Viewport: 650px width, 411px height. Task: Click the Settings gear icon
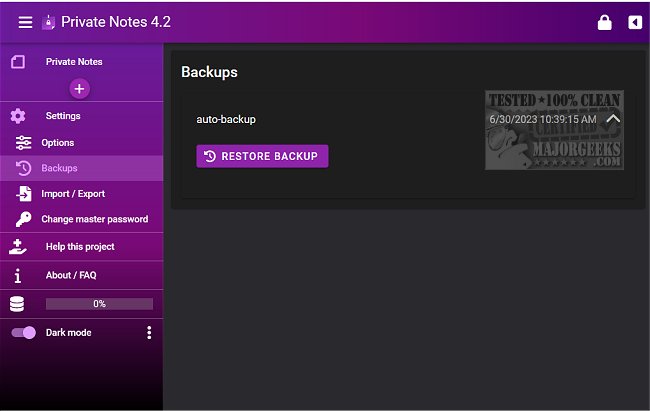coord(18,116)
